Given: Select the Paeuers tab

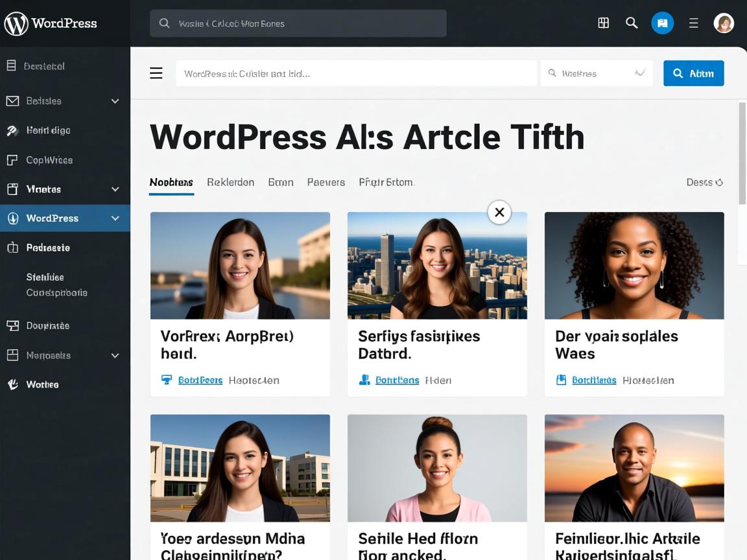Looking at the screenshot, I should pos(326,182).
